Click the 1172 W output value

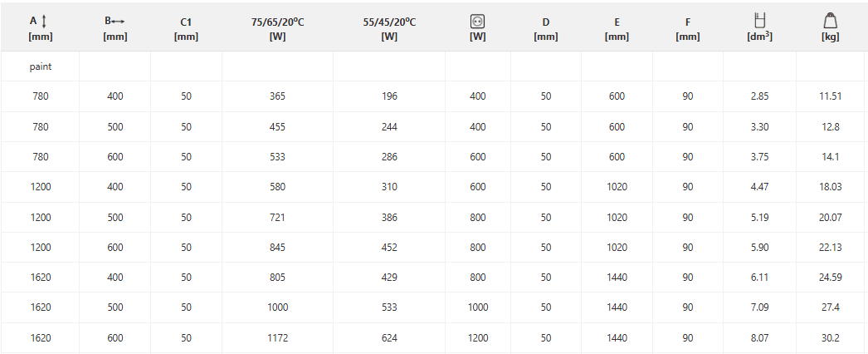tap(277, 337)
